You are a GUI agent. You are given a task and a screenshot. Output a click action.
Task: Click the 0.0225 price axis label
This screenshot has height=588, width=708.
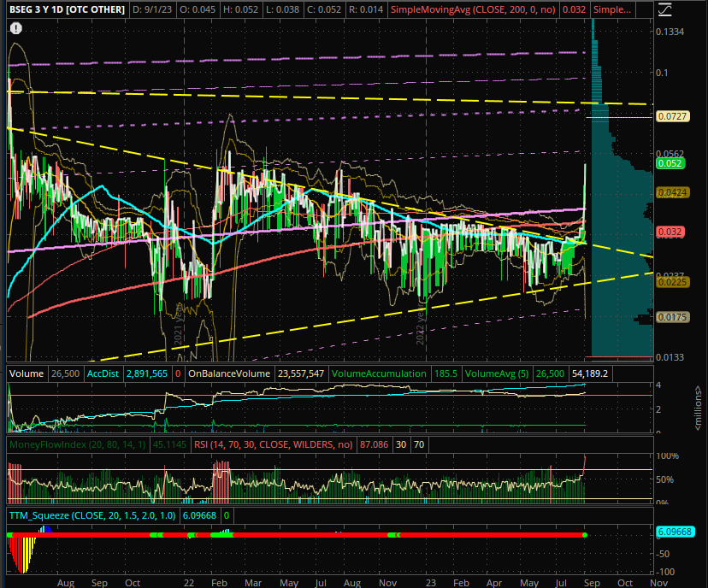click(672, 282)
